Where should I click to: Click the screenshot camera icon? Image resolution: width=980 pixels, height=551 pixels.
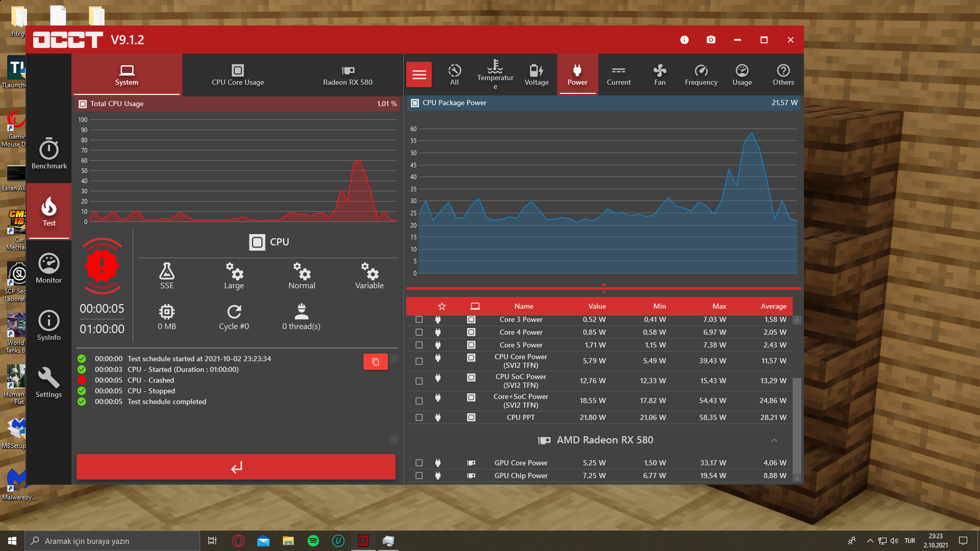[x=711, y=40]
